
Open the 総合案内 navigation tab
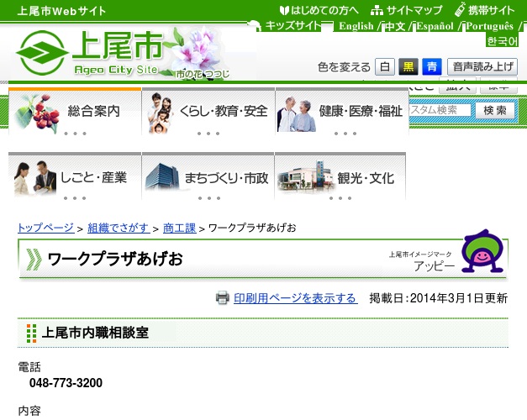click(x=75, y=111)
